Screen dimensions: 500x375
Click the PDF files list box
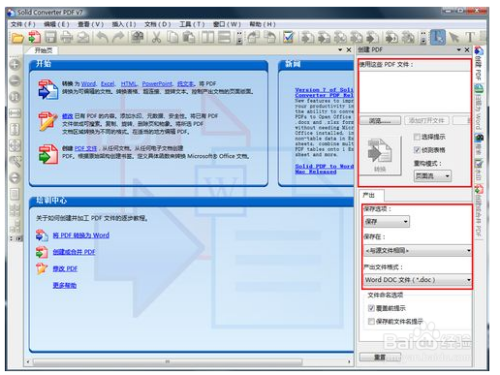coord(415,92)
